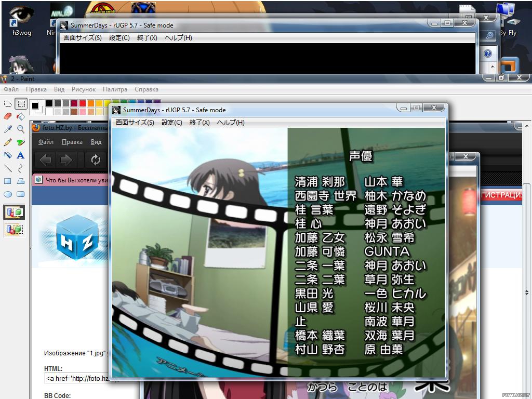This screenshot has height=399, width=532.
Task: Select the Rectangle shape tool
Action: [7, 181]
